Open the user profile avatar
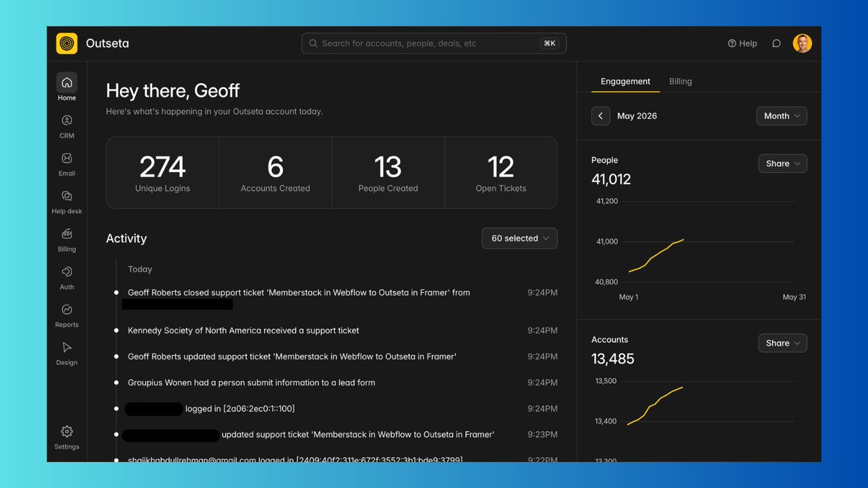Screen dimensions: 868x488 [x=802, y=43]
